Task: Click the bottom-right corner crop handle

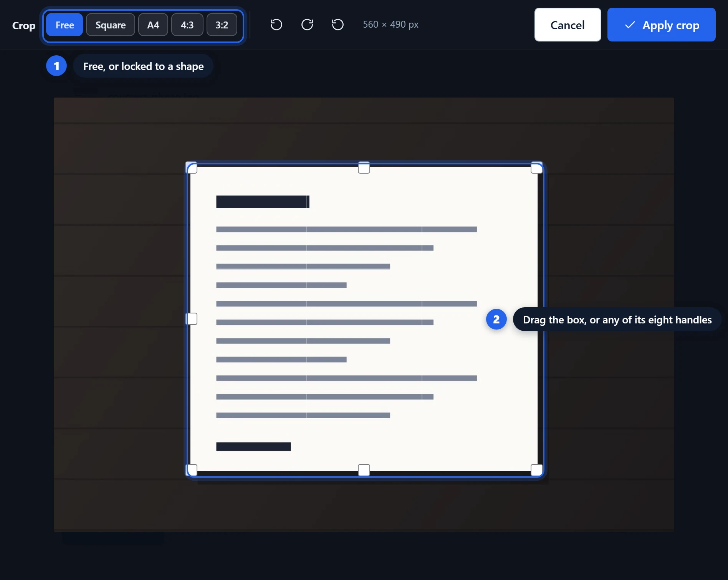Action: click(x=536, y=470)
